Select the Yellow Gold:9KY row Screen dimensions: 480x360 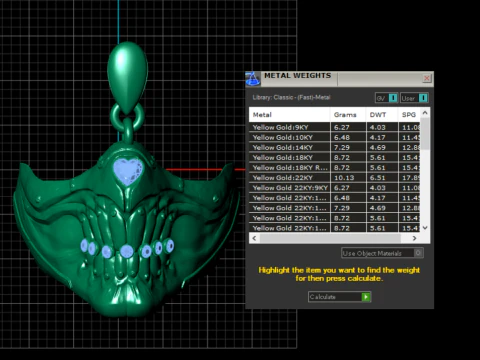pyautogui.click(x=335, y=127)
